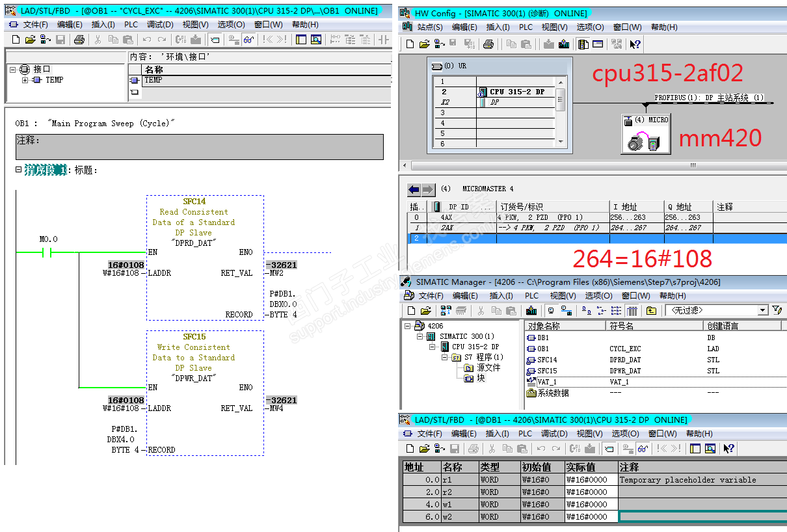This screenshot has width=787, height=532.
Task: Open PLC menu in HW Config
Action: [x=526, y=27]
